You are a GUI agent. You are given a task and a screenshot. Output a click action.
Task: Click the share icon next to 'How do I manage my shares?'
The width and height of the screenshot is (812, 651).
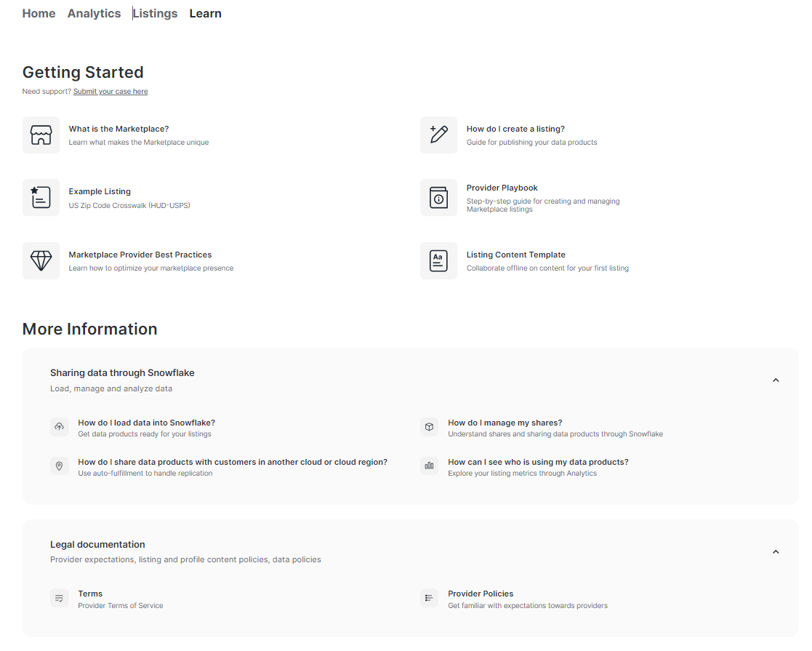(429, 427)
